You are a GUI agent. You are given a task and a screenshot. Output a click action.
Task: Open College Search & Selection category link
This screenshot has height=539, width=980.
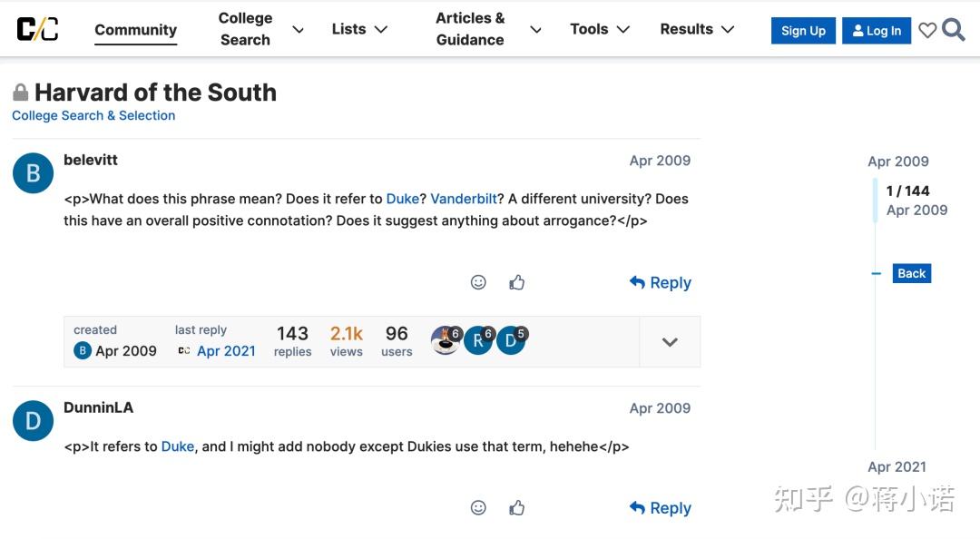[93, 115]
